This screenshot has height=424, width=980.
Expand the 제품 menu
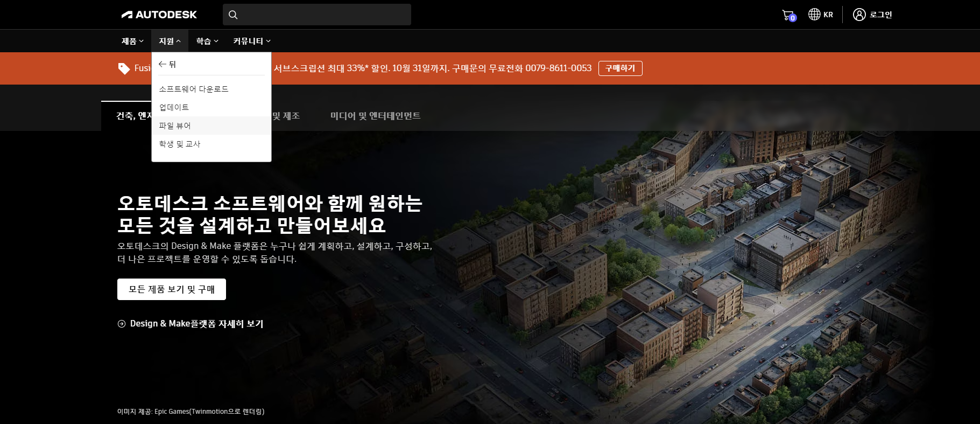pos(132,41)
